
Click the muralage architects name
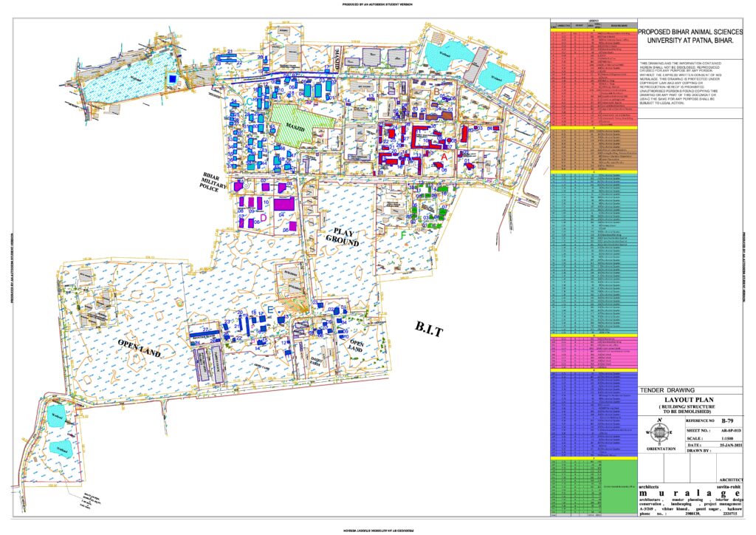point(689,492)
